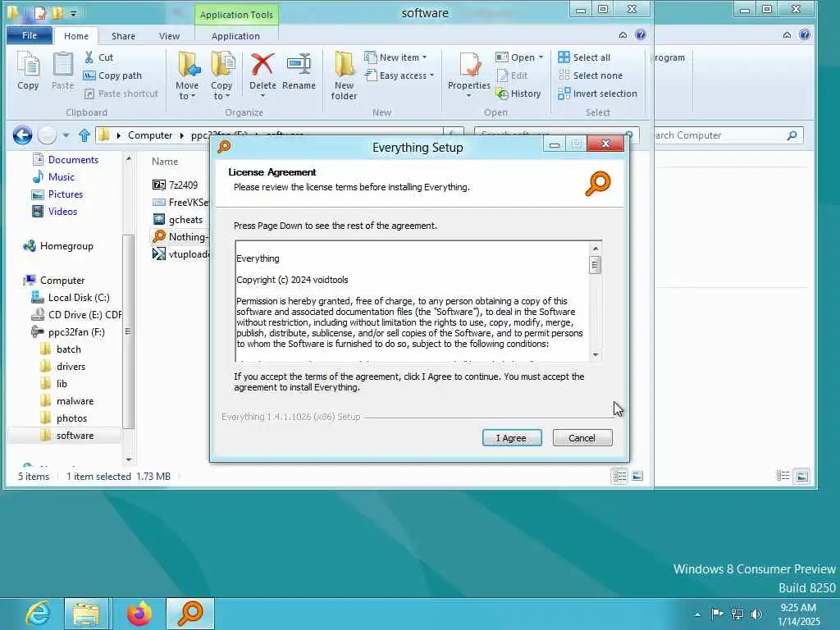
Task: Open the File menu tab
Action: tap(30, 35)
